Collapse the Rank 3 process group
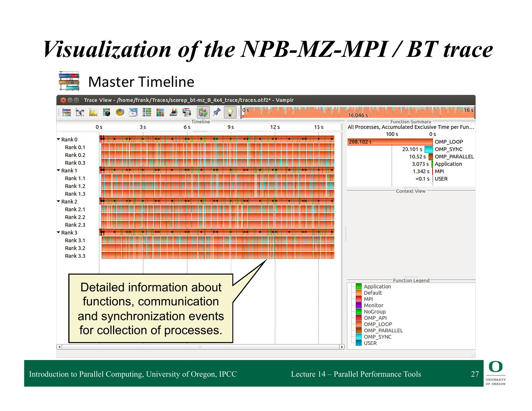Screen dimensions: 532x411 tap(58, 232)
